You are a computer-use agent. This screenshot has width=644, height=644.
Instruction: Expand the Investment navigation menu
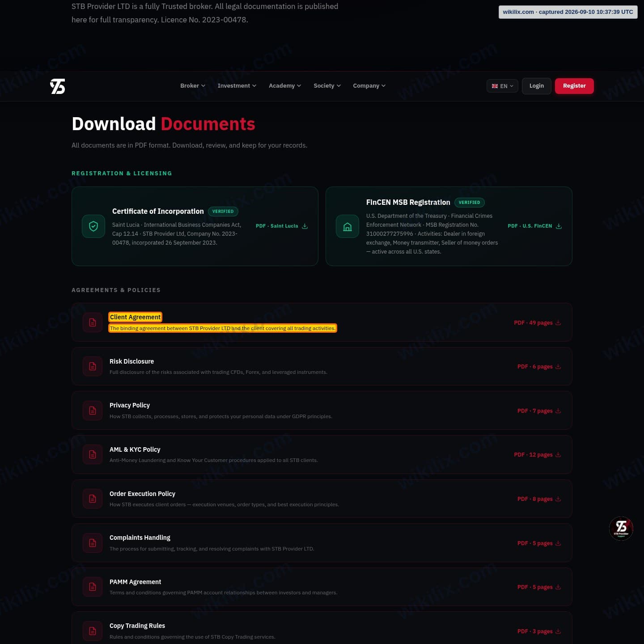point(237,86)
